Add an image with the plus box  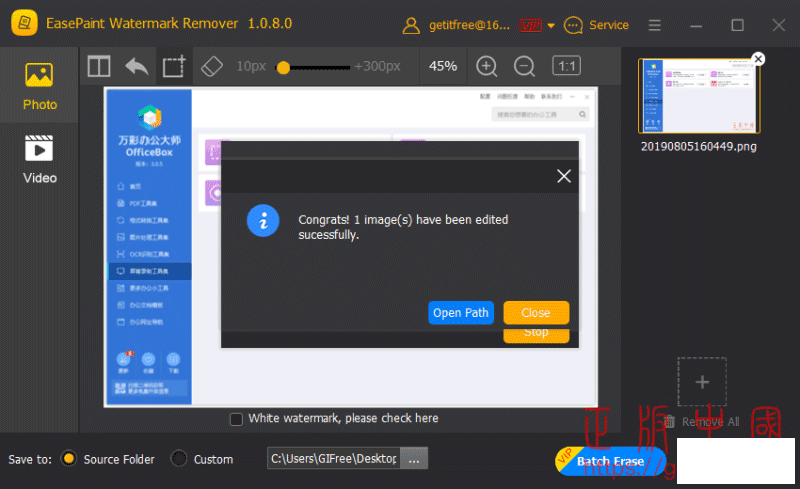click(702, 382)
